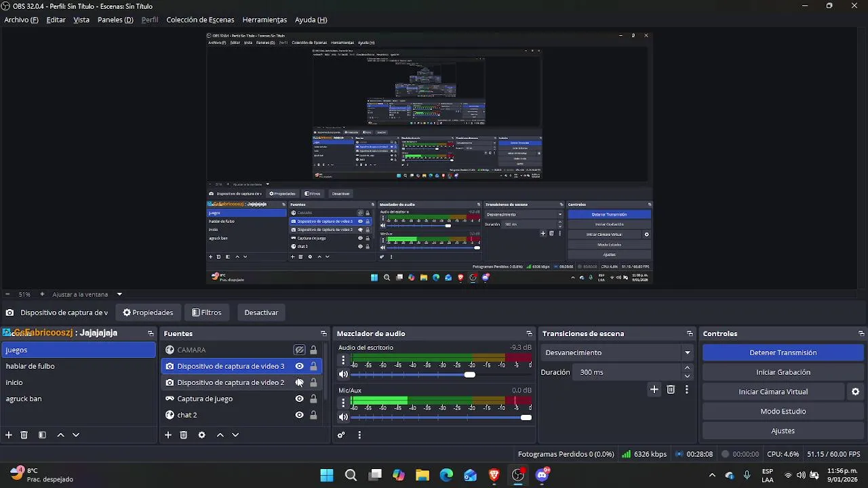
Task: Hide the Captura de juego source
Action: 299,399
